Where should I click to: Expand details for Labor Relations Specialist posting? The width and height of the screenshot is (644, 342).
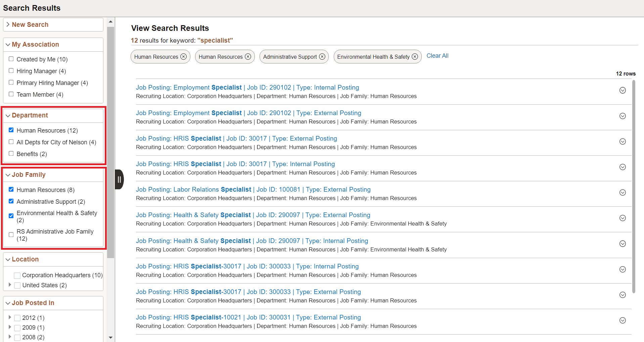[x=623, y=192]
